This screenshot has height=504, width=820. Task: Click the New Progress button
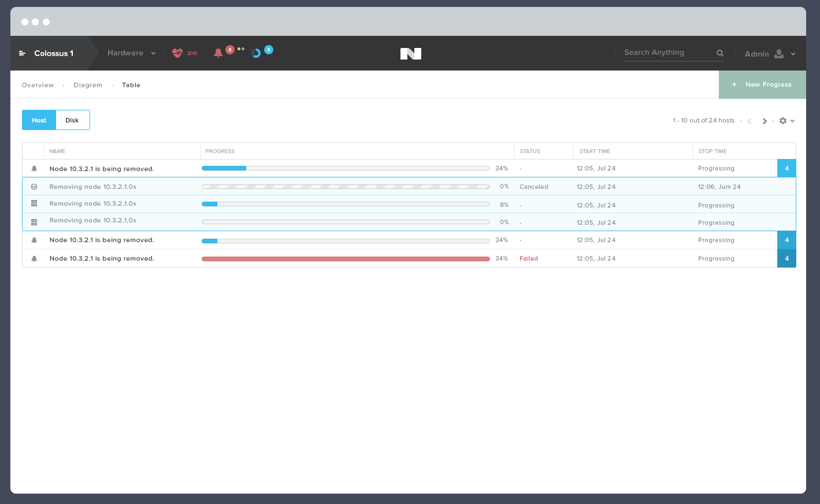pos(762,84)
